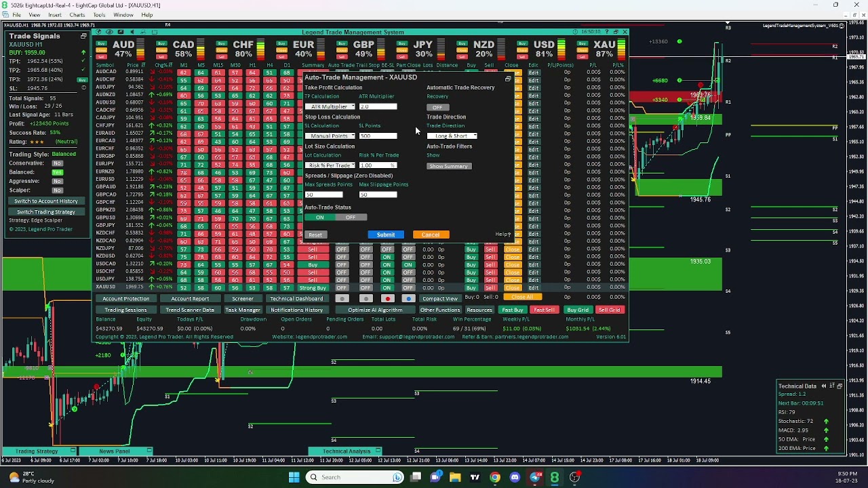Image resolution: width=868 pixels, height=488 pixels.
Task: Open the Tools menu
Action: tap(99, 15)
